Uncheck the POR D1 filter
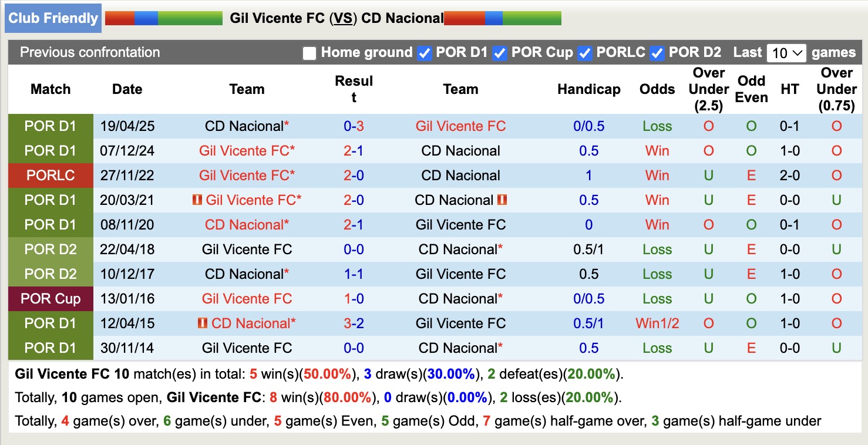The height and width of the screenshot is (445, 868). (423, 53)
